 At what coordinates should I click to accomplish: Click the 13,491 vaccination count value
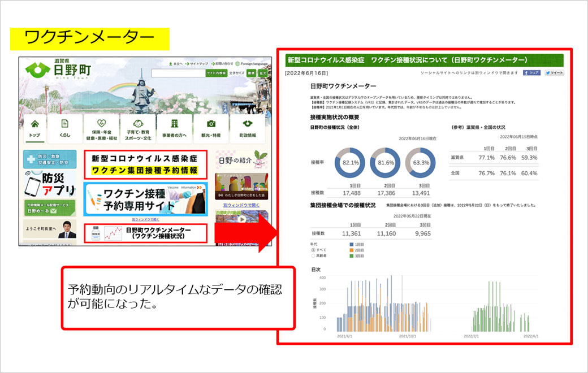[421, 193]
